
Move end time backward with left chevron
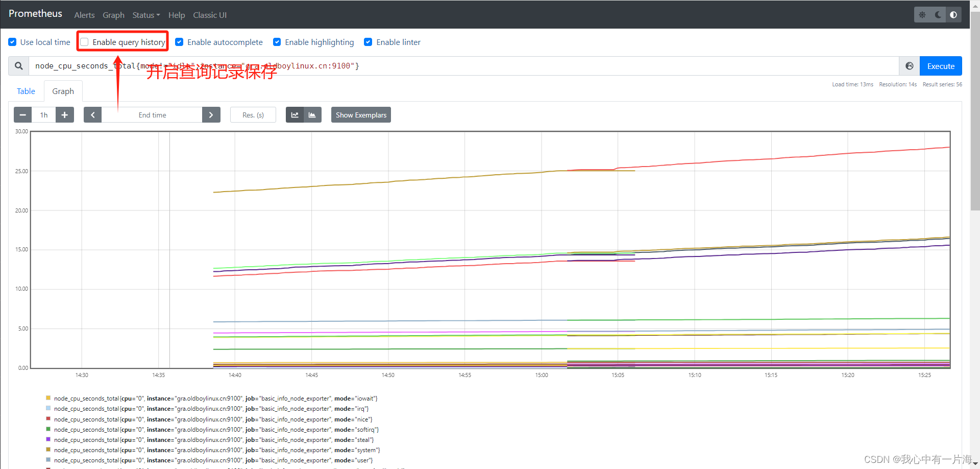click(x=92, y=115)
